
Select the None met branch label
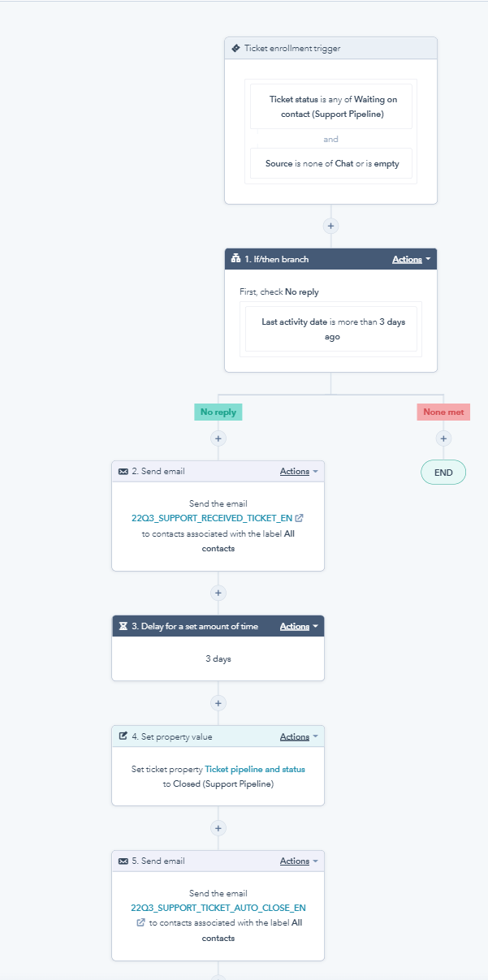click(443, 412)
